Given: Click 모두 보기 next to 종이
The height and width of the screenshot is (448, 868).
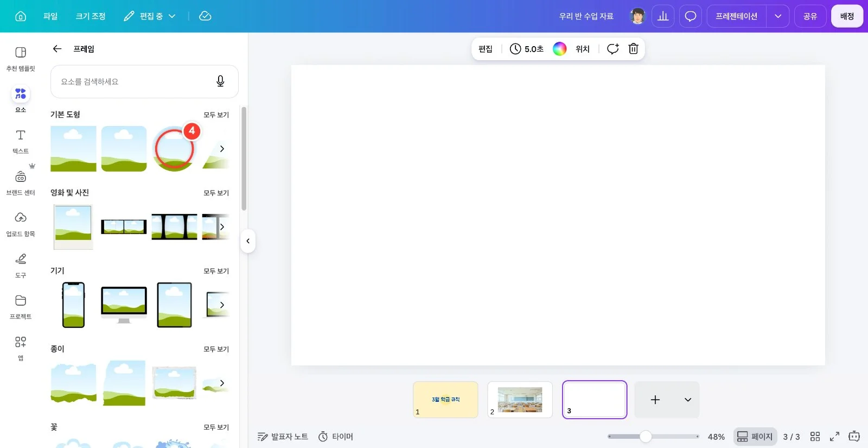Looking at the screenshot, I should tap(216, 349).
